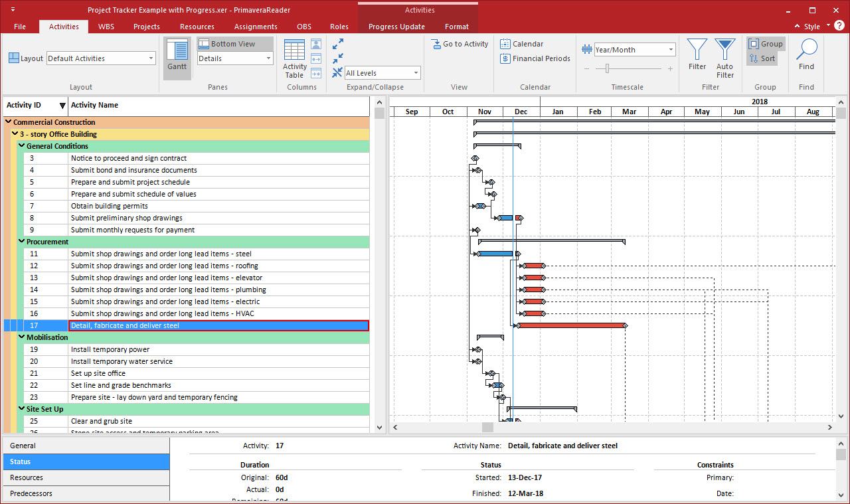Click the filter funnel in Activity ID header
Image resolution: width=850 pixels, height=504 pixels.
pos(62,105)
